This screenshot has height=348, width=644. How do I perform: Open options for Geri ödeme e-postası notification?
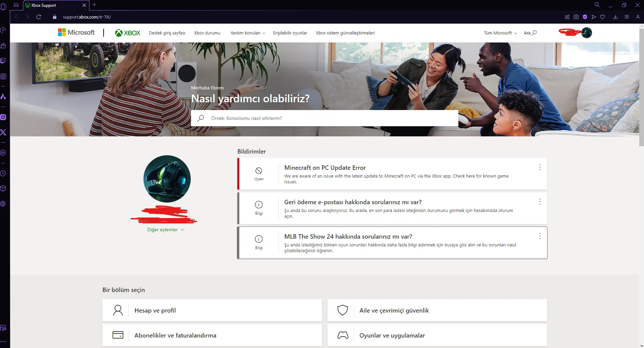click(x=540, y=202)
